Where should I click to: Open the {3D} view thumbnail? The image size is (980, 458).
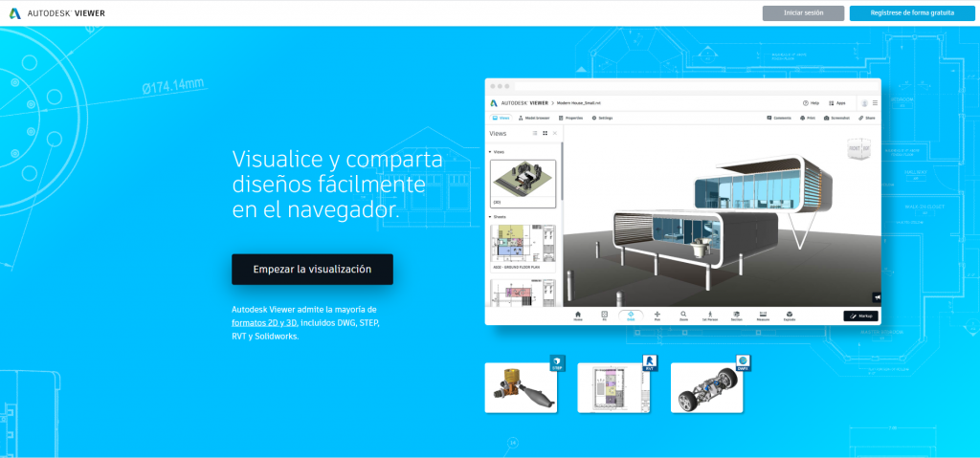523,184
